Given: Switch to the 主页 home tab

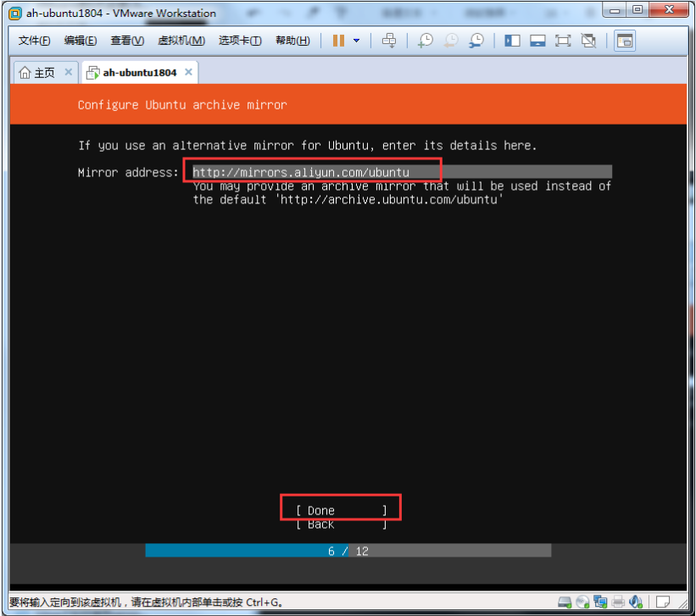Looking at the screenshot, I should 36,73.
